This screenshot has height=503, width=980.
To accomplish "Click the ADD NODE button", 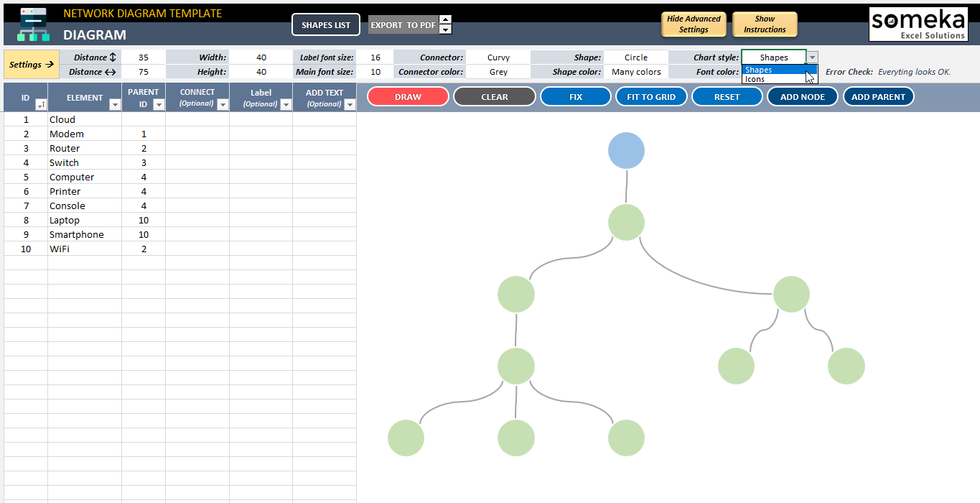I will click(802, 97).
